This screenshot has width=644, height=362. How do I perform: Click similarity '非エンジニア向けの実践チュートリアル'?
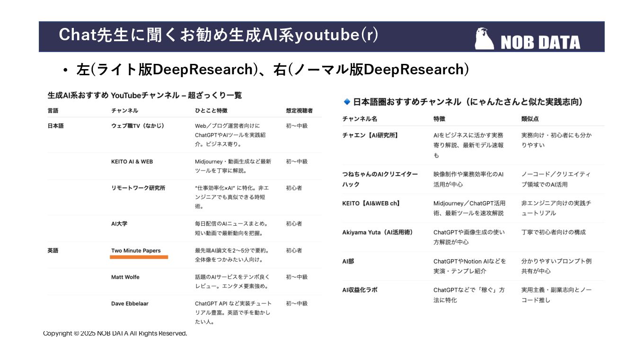(556, 208)
